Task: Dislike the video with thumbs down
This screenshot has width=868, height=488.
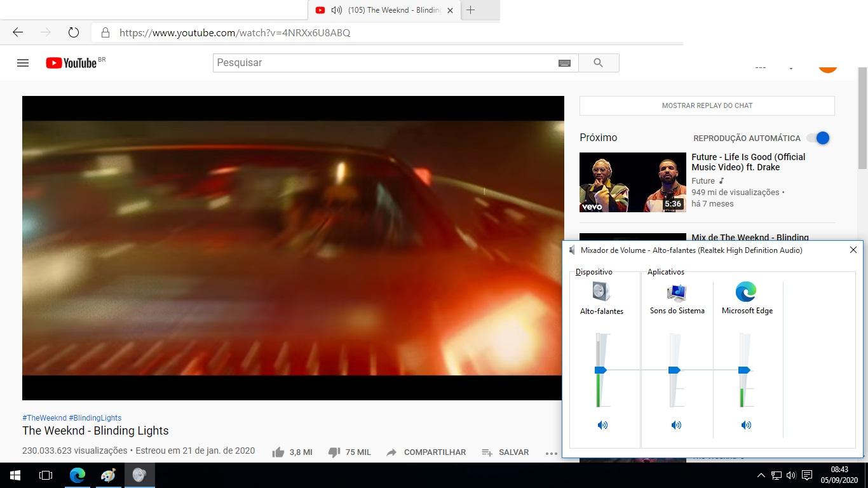Action: pyautogui.click(x=334, y=452)
